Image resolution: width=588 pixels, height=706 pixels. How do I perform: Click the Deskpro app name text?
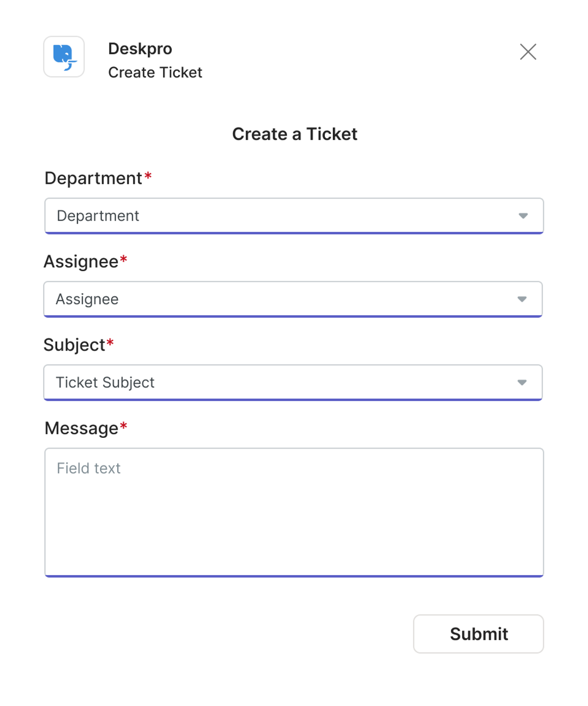[x=140, y=49]
